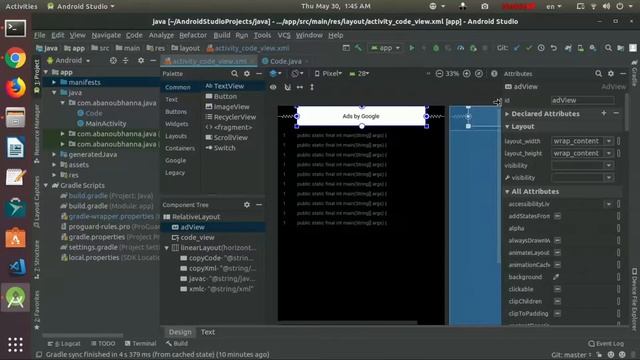This screenshot has height=360, width=640.
Task: Open Palette settings gear icon
Action: tap(247, 73)
